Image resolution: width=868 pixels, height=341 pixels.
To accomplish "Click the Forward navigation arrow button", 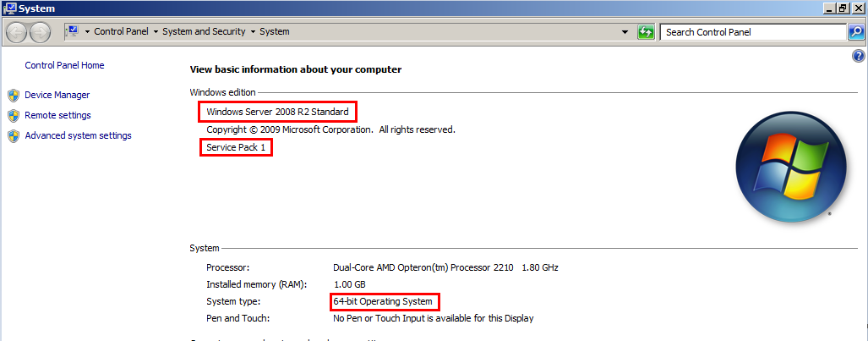I will (x=41, y=32).
